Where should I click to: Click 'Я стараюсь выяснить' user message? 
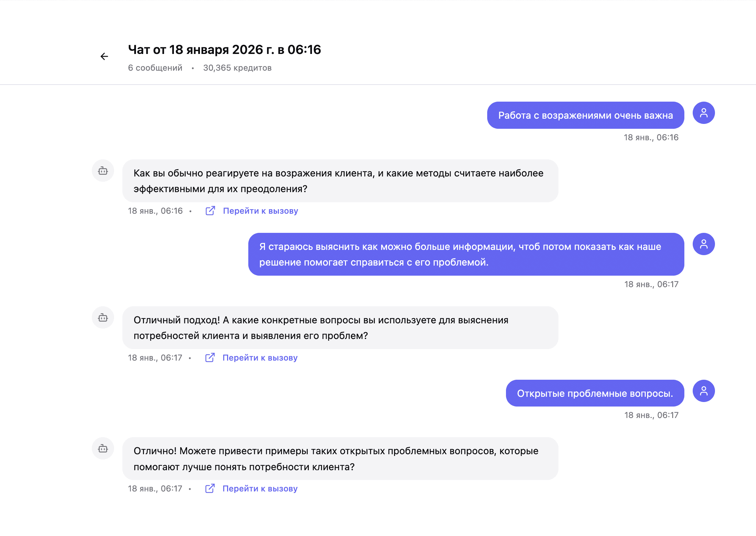point(466,254)
